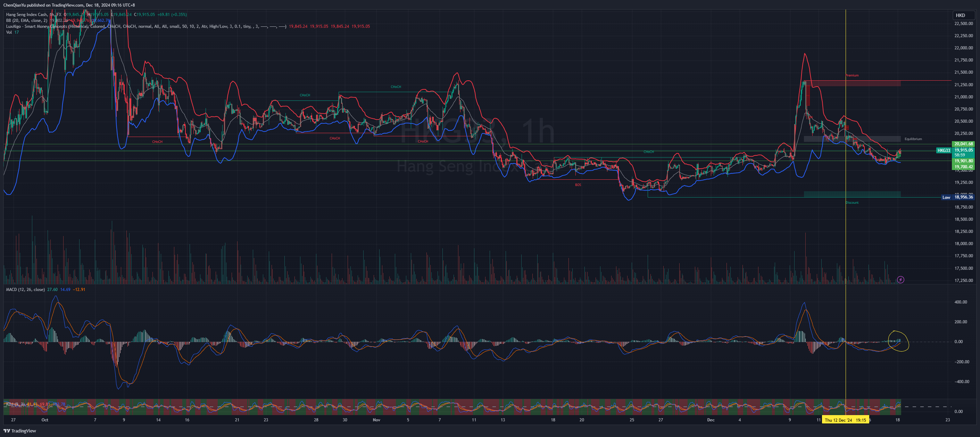The height and width of the screenshot is (437, 980).
Task: Click the yellow Thu 12 Dec '24 date label
Action: coord(845,420)
